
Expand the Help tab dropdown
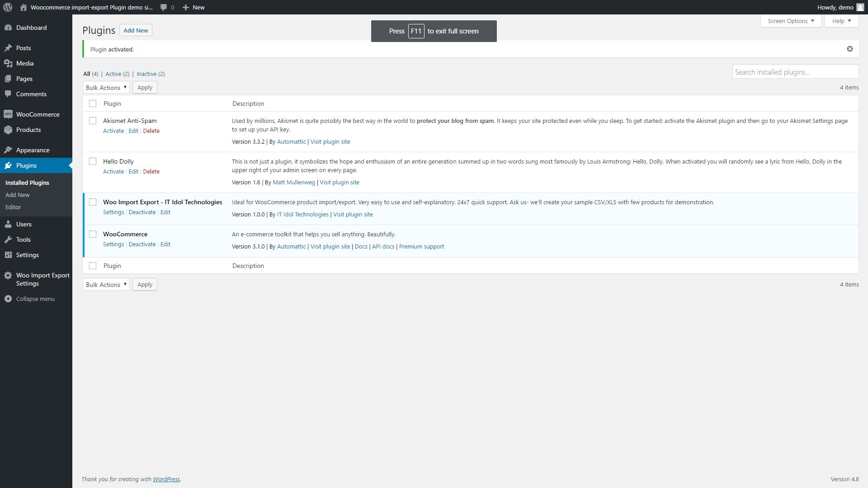click(841, 21)
